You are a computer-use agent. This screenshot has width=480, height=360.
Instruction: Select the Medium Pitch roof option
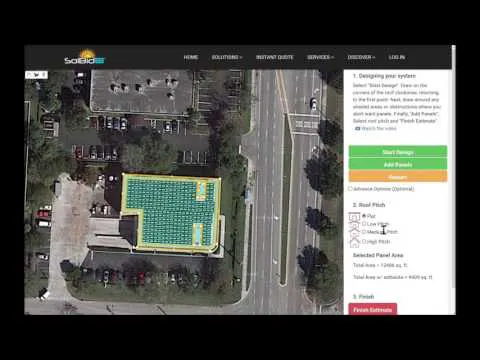coord(364,232)
